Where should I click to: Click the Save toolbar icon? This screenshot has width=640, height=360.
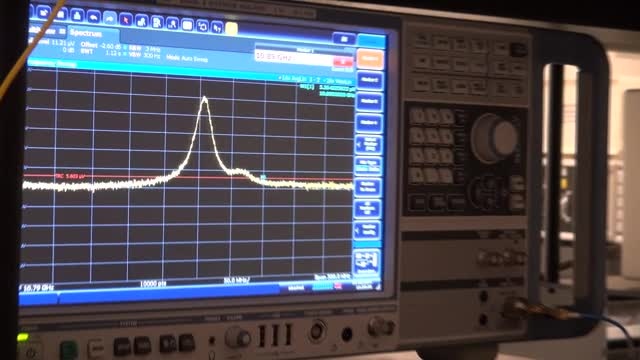[60, 14]
